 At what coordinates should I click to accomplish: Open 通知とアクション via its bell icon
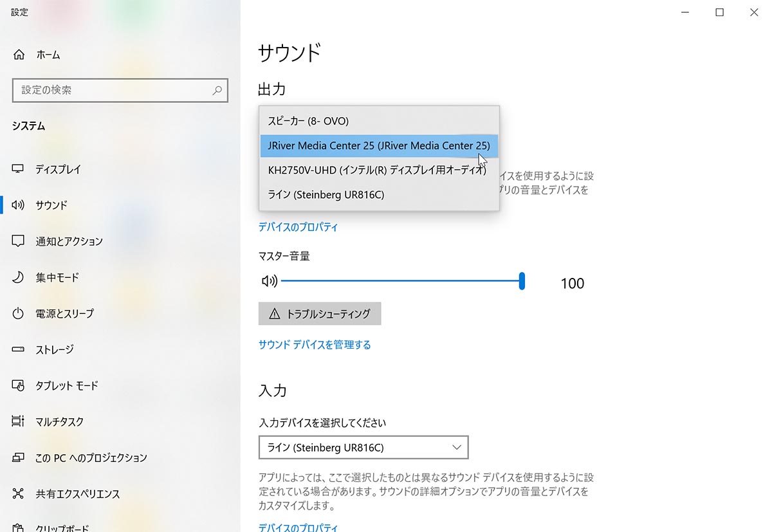tap(19, 241)
